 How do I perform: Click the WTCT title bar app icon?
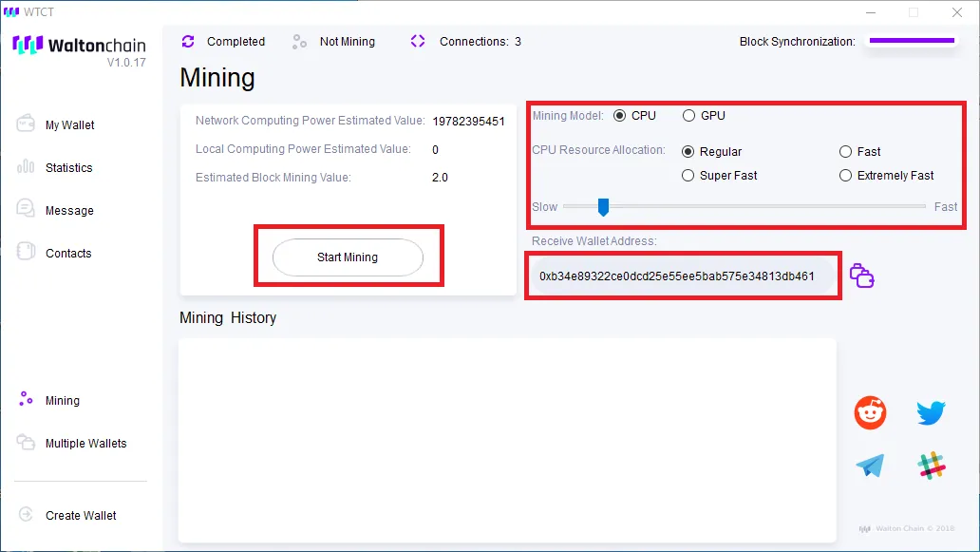coord(11,12)
